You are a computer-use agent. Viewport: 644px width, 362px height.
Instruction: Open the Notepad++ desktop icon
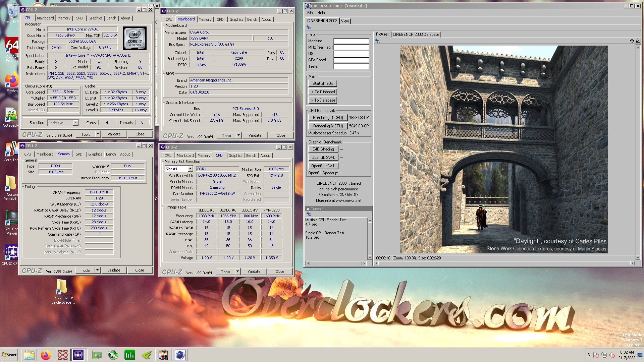point(10,118)
